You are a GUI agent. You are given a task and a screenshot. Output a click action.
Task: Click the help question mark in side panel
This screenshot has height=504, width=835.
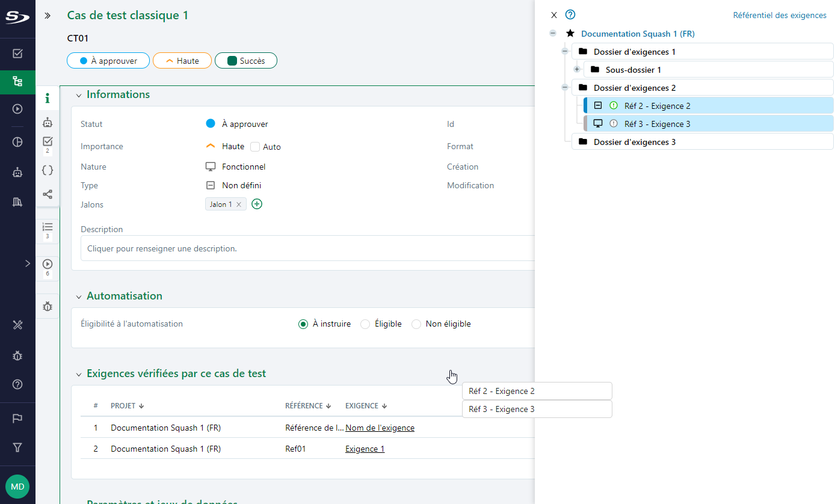(x=570, y=15)
